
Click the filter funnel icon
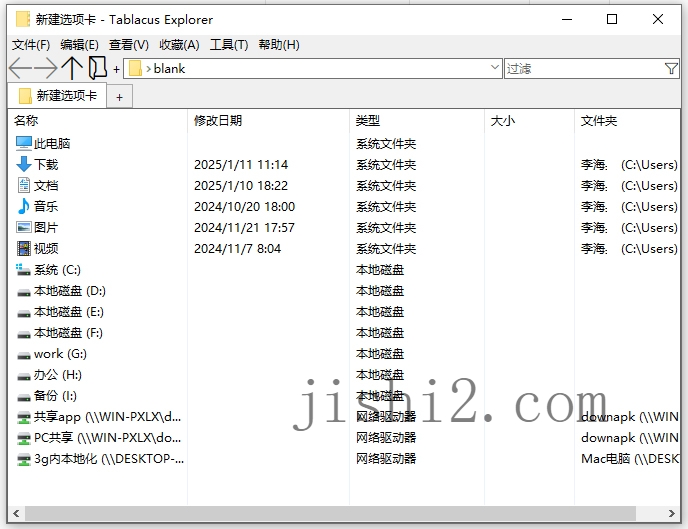click(x=671, y=69)
